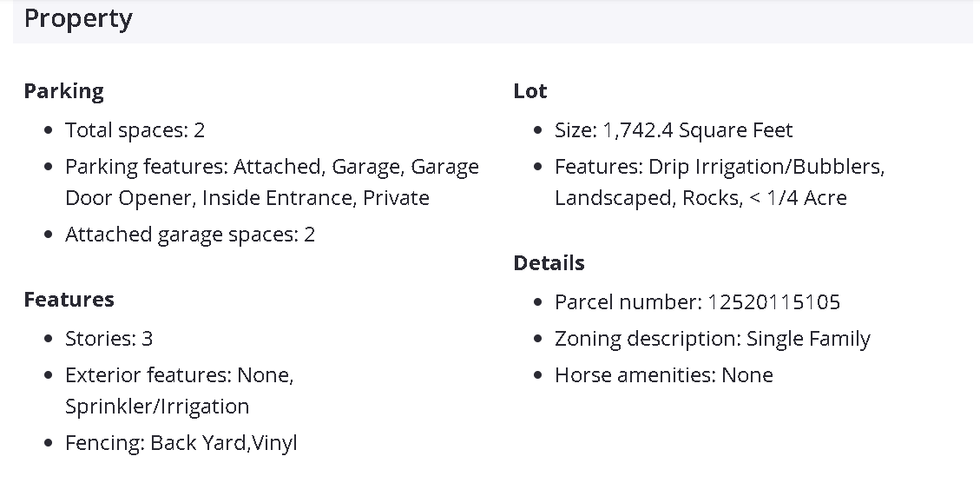Click the Landscaped, Rocks, < 1/4 Acre line
The width and height of the screenshot is (980, 483).
(x=700, y=198)
